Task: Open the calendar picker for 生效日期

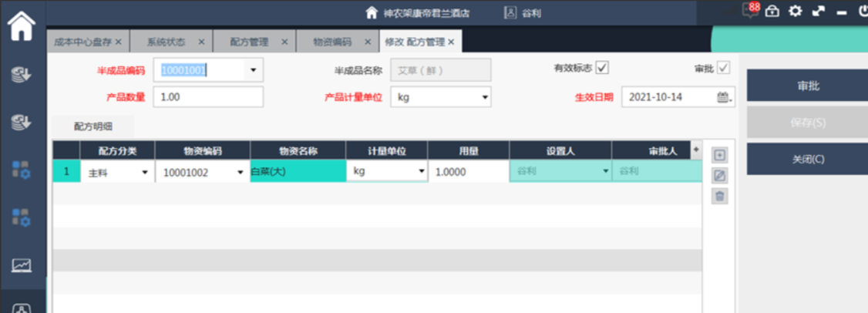Action: 723,97
